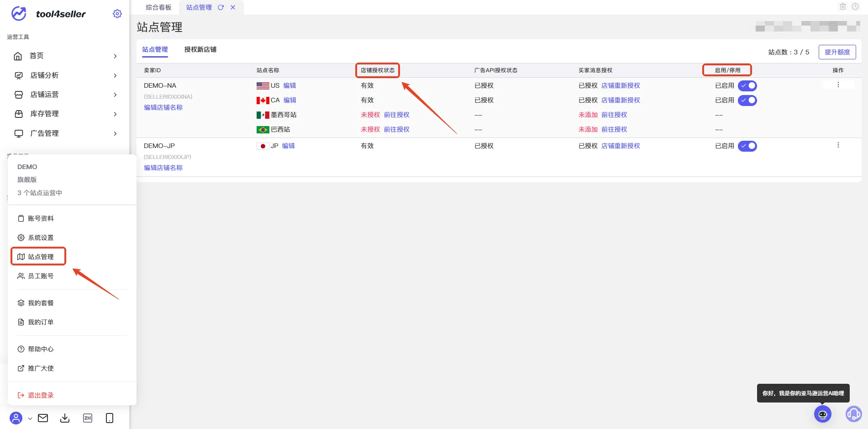Click the Canada flag icon
Image resolution: width=868 pixels, height=429 pixels.
pos(263,100)
